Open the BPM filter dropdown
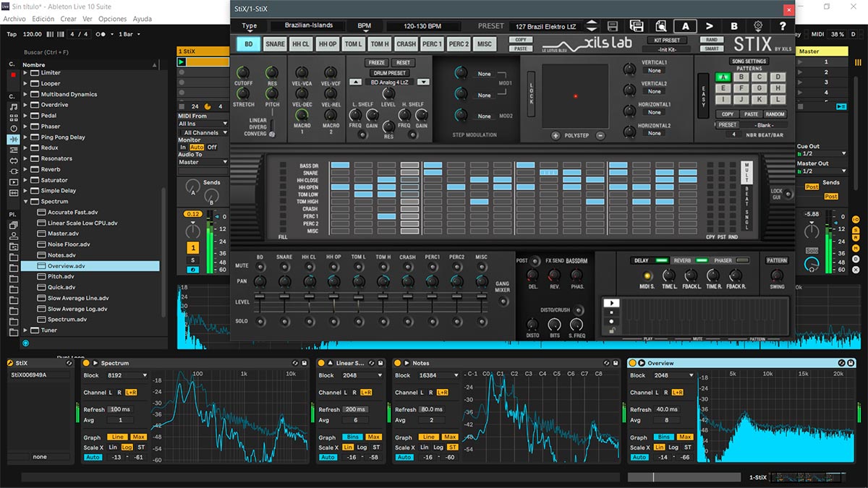This screenshot has width=868, height=488. pyautogui.click(x=364, y=27)
